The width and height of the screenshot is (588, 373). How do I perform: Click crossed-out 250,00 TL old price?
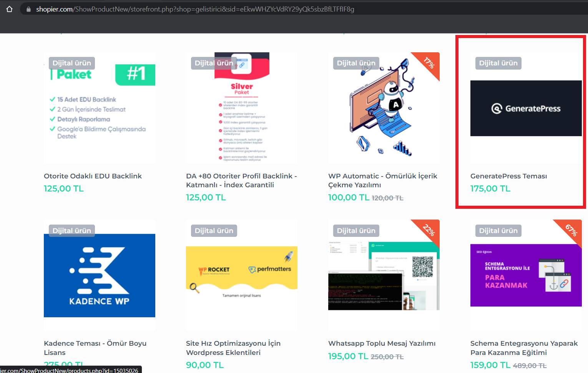tap(387, 357)
